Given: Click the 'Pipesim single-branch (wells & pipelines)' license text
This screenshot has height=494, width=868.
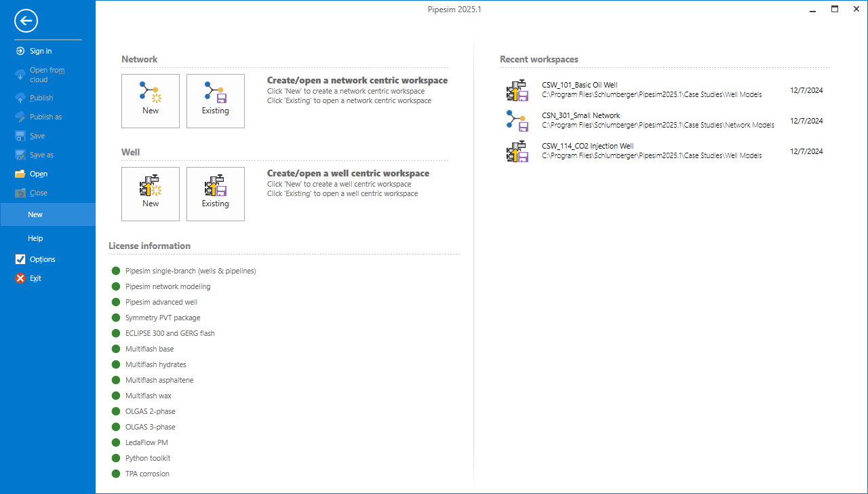Looking at the screenshot, I should 191,271.
